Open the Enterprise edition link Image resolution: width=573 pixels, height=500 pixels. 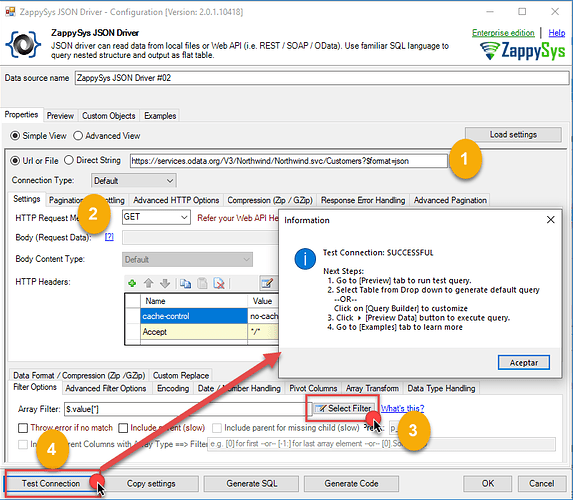503,33
